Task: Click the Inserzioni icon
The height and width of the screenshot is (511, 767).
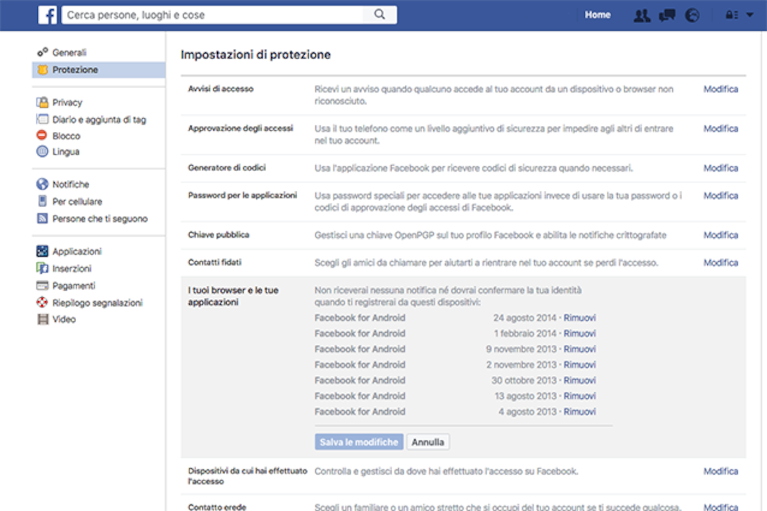Action: coord(43,268)
